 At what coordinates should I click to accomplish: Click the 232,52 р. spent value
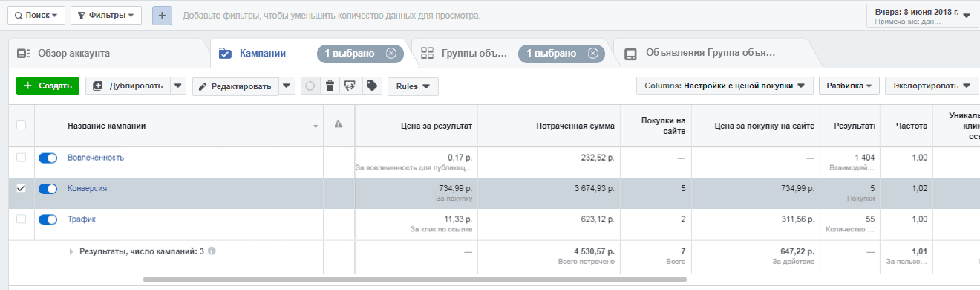click(598, 158)
